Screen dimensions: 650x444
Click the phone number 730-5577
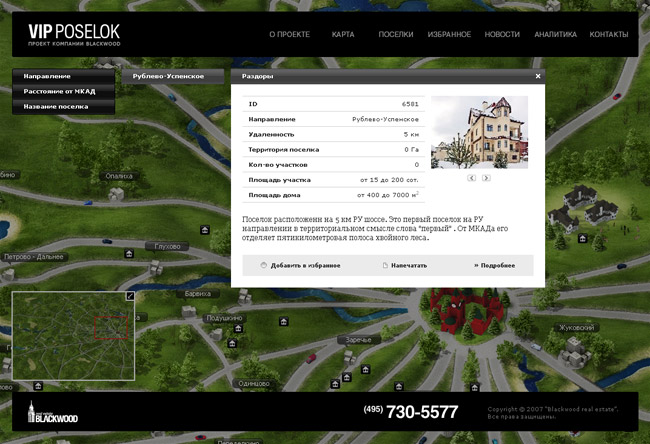(422, 412)
